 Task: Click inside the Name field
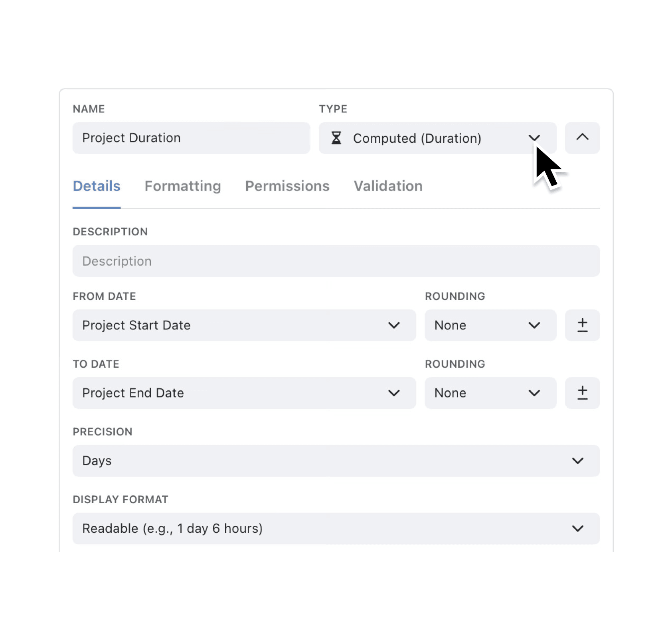coord(191,138)
